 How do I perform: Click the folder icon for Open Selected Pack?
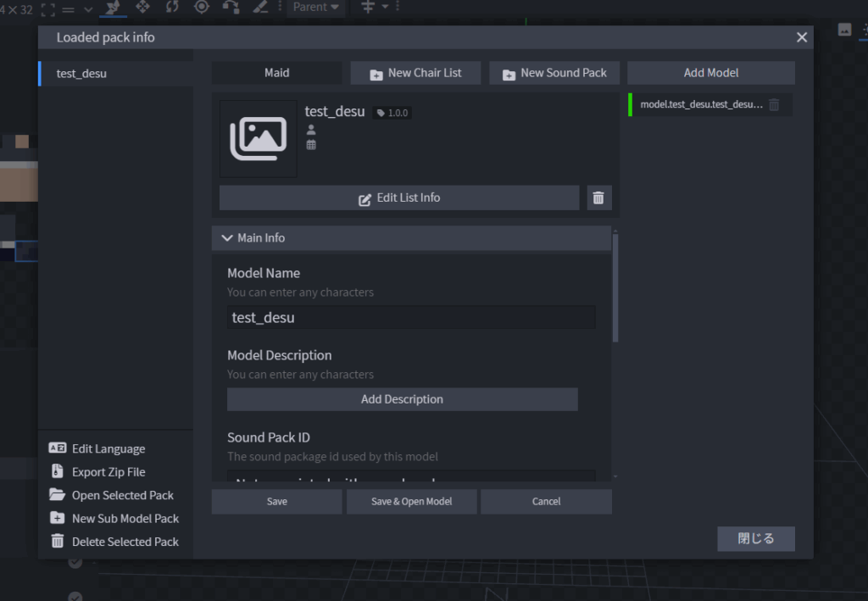click(x=58, y=495)
